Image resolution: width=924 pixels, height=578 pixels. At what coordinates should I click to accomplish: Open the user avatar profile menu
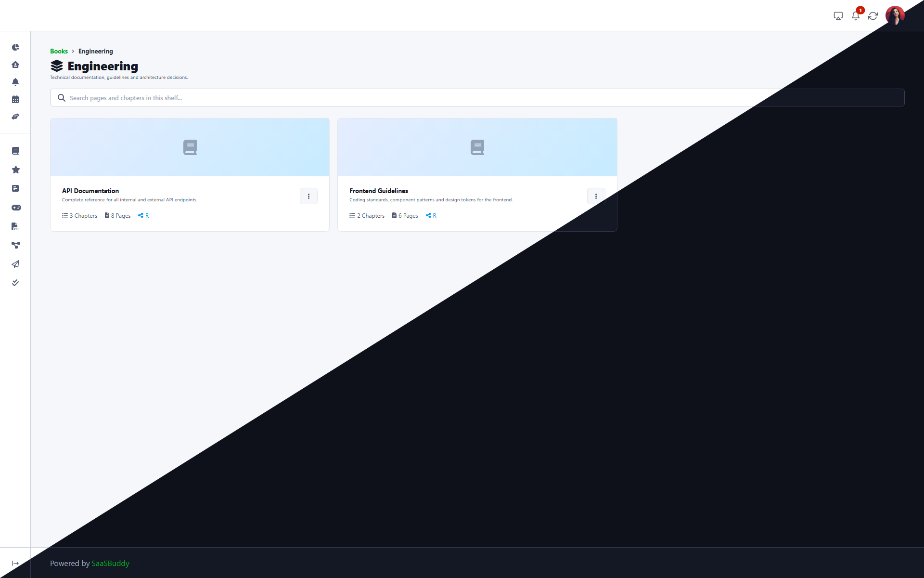[x=895, y=16]
